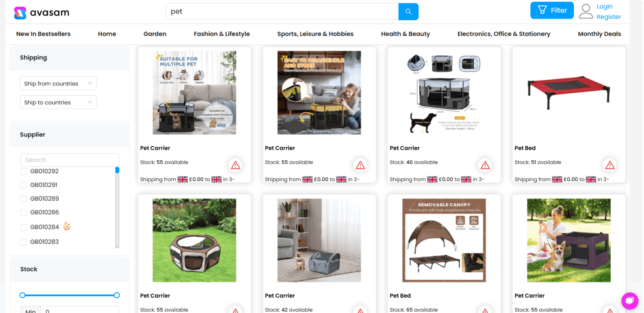
Task: Tick the GB010289 supplier checkbox
Action: click(24, 199)
